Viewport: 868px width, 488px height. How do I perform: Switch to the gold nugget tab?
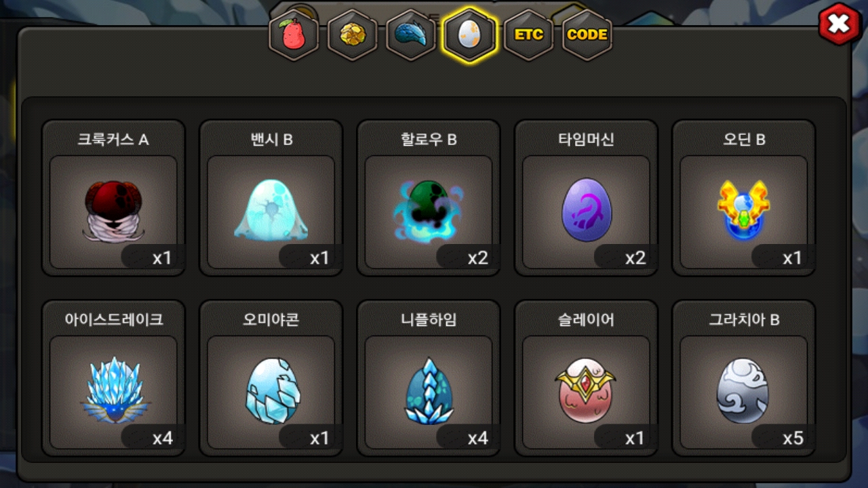pyautogui.click(x=352, y=35)
